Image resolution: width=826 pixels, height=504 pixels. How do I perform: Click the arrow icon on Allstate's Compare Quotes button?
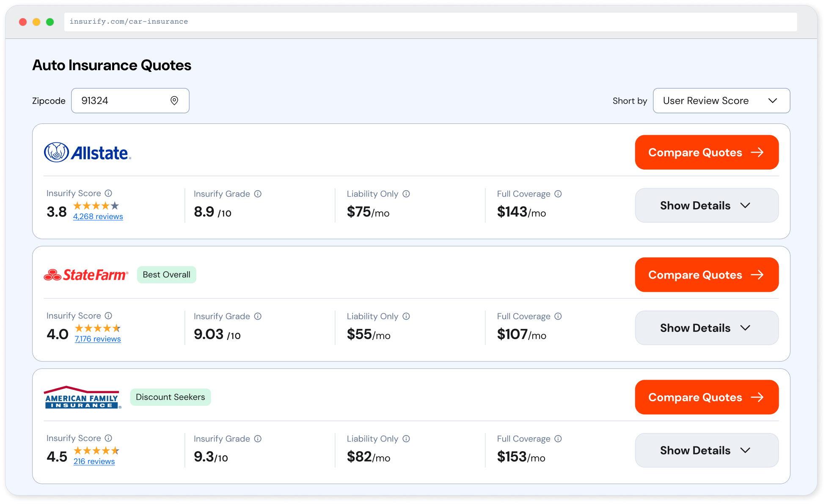758,152
